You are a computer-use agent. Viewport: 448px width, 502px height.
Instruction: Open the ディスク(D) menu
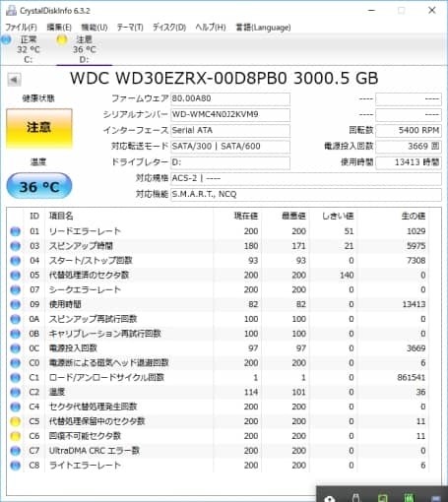169,28
